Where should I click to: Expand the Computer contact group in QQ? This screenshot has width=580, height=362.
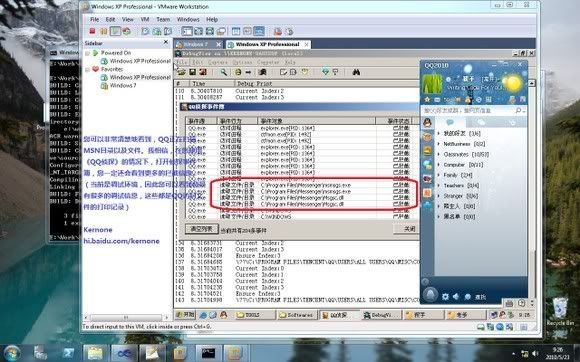tap(439, 165)
